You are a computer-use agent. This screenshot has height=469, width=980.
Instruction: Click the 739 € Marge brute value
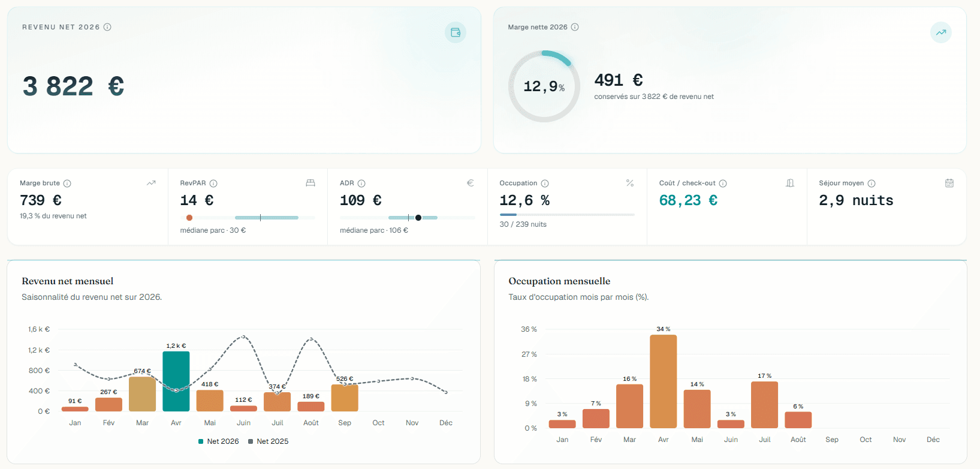click(41, 200)
